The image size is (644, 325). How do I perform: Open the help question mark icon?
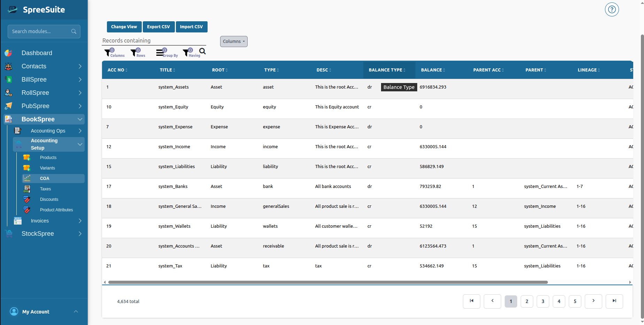coord(612,9)
